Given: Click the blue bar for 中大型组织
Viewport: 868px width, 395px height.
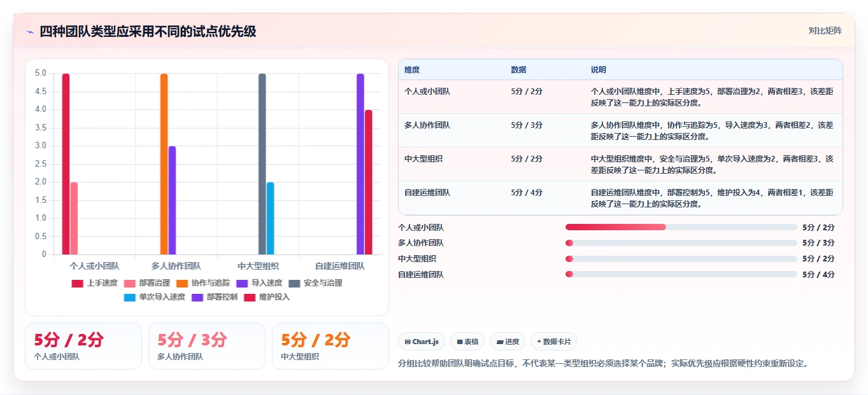Looking at the screenshot, I should coord(271,218).
